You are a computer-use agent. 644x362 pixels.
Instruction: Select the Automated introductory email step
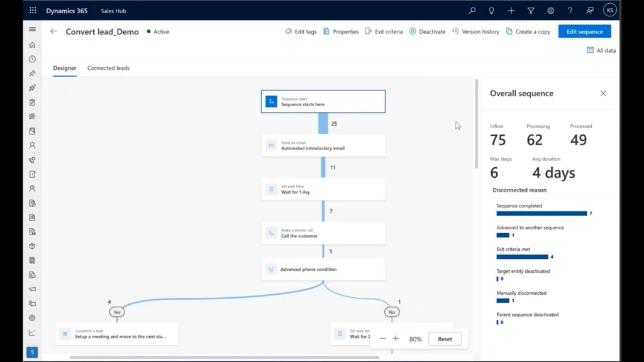pos(323,145)
